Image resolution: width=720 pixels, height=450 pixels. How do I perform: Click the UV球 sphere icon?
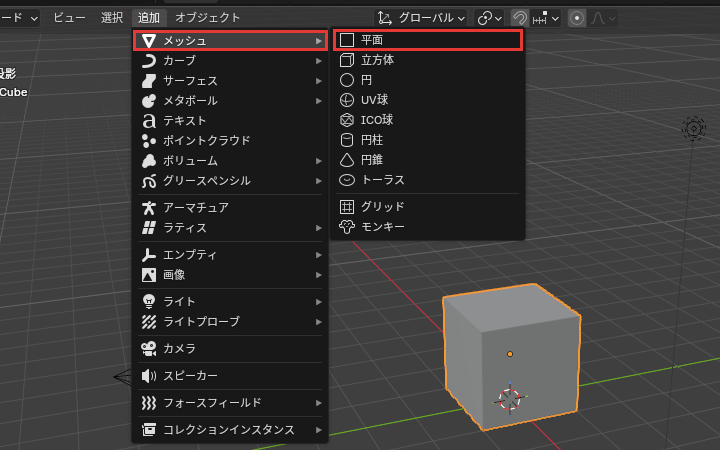click(x=347, y=100)
